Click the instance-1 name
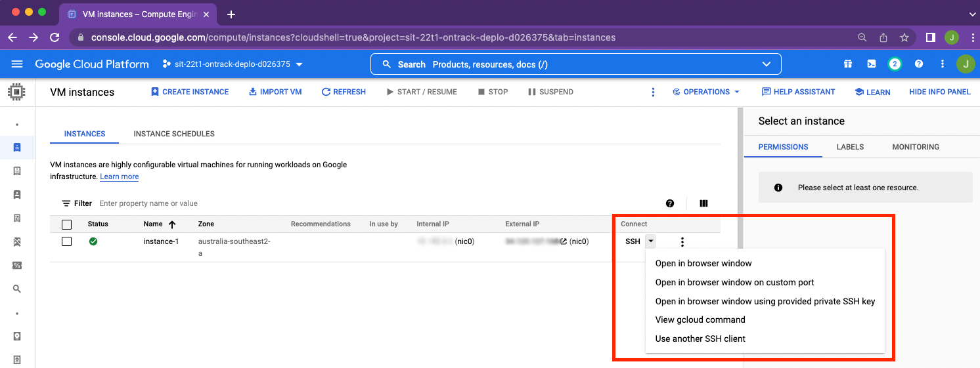This screenshot has height=368, width=980. pyautogui.click(x=161, y=241)
